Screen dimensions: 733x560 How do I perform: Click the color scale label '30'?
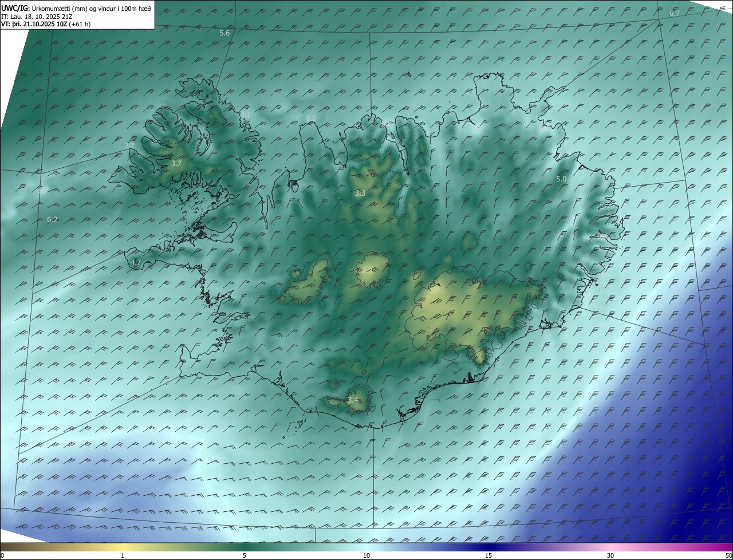click(x=610, y=556)
